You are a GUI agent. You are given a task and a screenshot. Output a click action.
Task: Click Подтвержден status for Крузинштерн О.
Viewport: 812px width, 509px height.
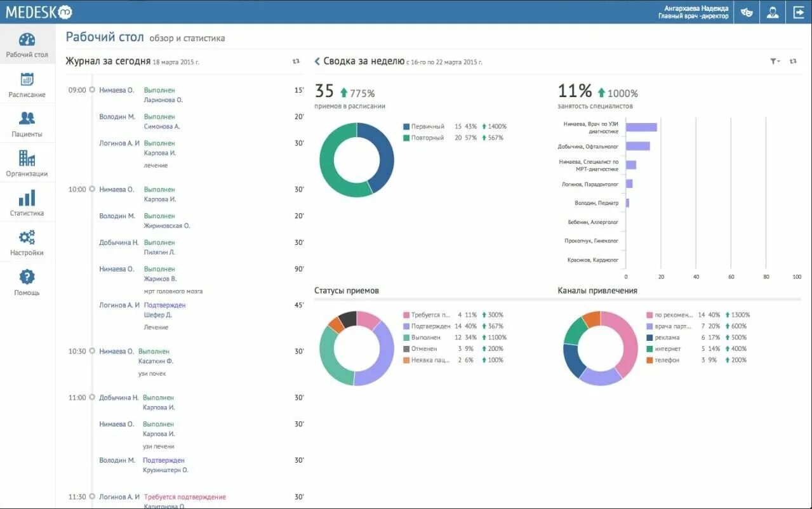164,460
